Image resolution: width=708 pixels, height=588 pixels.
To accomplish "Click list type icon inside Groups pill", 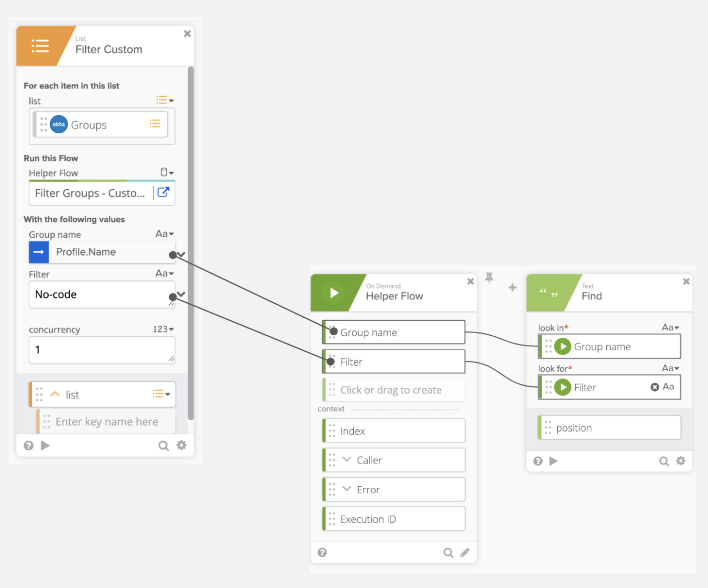I will point(155,124).
